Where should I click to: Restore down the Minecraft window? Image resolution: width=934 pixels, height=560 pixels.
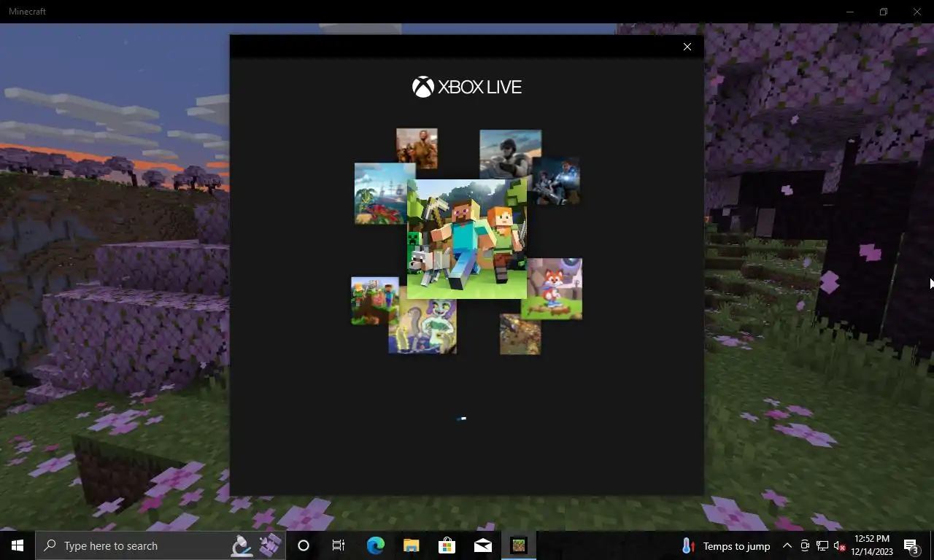tap(884, 12)
